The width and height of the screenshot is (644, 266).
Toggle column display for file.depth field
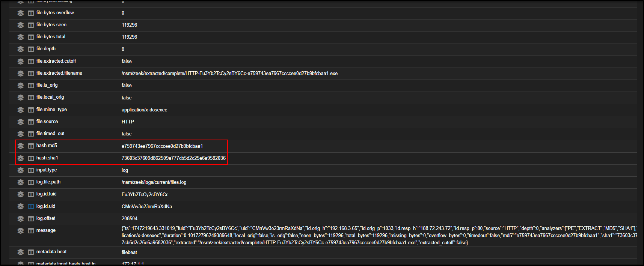click(31, 49)
